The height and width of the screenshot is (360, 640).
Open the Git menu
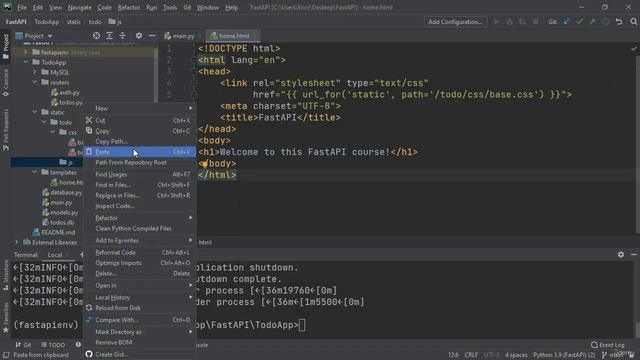(x=187, y=7)
